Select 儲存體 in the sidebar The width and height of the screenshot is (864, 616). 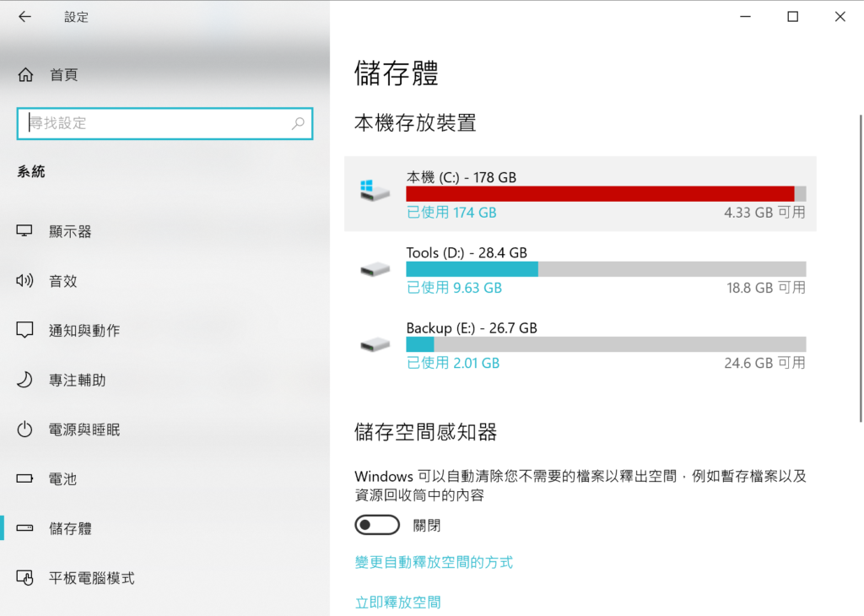[70, 528]
